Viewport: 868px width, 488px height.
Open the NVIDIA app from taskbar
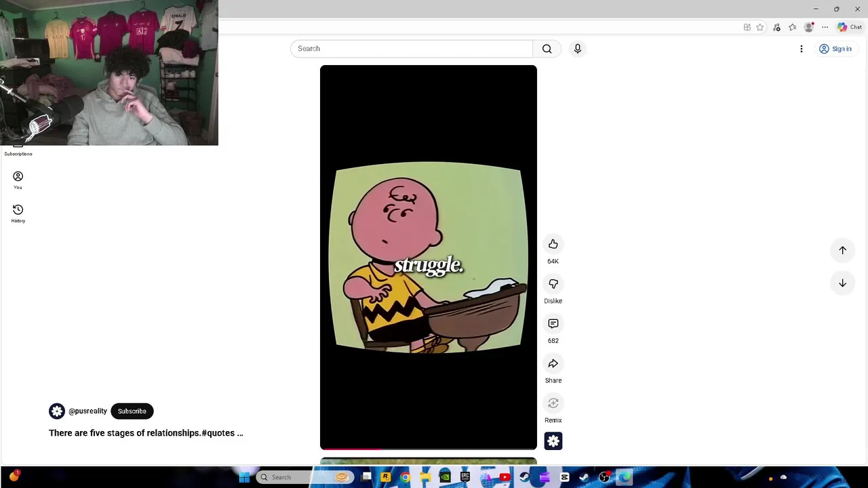(x=445, y=477)
